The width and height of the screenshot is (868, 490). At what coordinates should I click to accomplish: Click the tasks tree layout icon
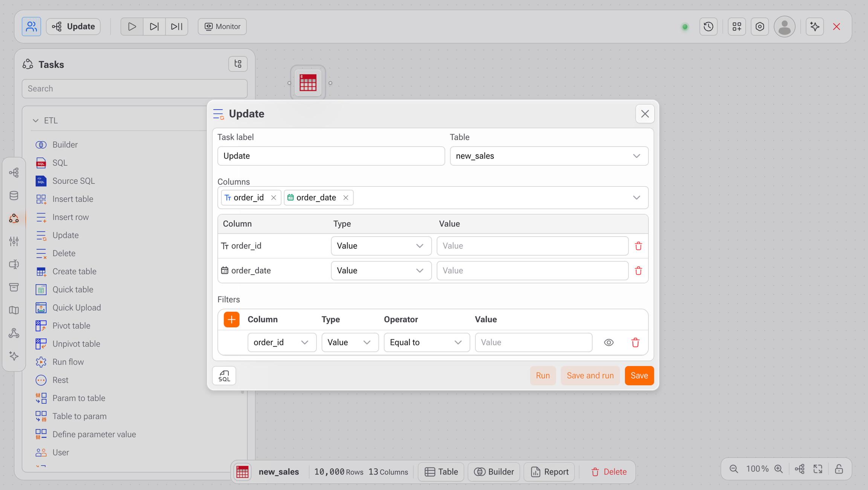tap(238, 64)
